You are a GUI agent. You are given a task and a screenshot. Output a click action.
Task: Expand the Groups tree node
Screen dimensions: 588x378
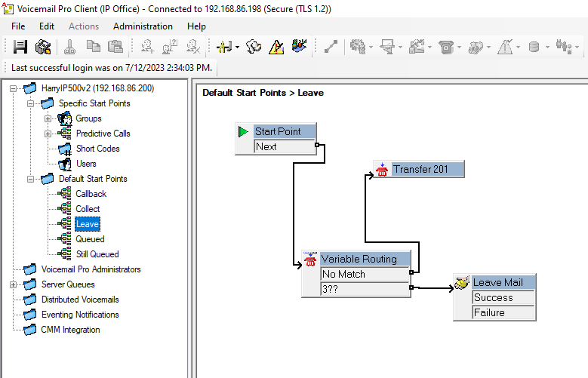coord(48,118)
